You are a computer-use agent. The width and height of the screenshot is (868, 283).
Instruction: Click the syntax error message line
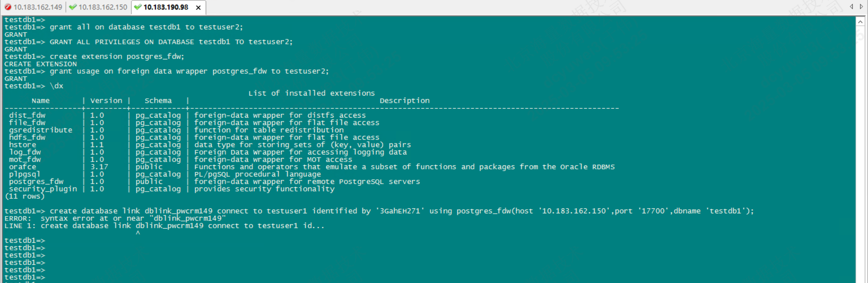[115, 218]
